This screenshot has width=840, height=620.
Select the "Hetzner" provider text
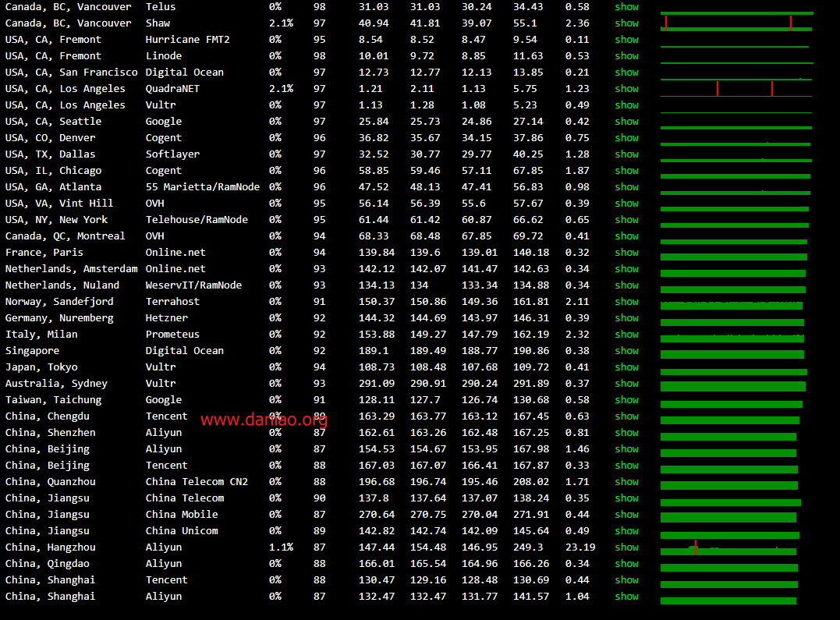(167, 317)
